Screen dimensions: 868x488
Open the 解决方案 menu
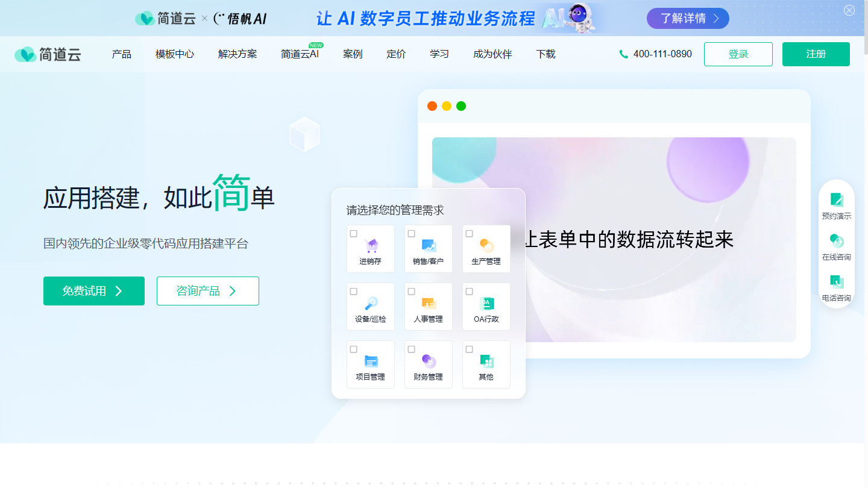(237, 54)
